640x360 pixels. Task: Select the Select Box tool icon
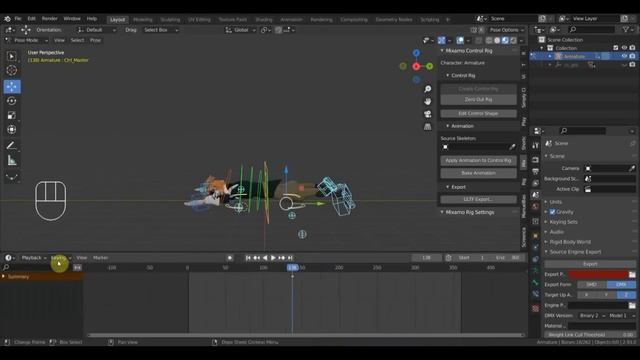tap(11, 56)
